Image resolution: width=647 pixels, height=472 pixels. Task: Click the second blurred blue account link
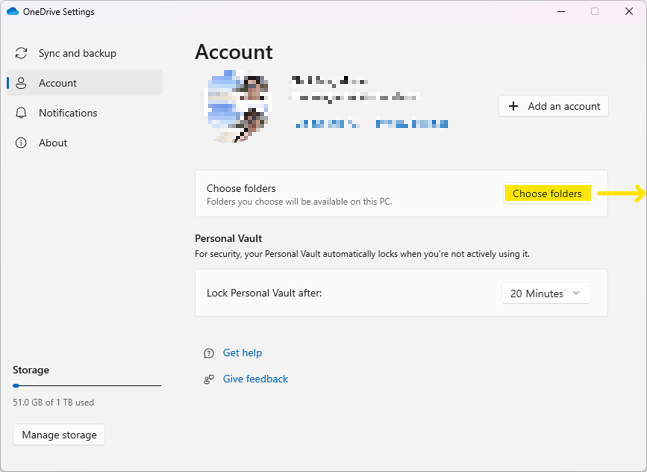pyautogui.click(x=412, y=124)
